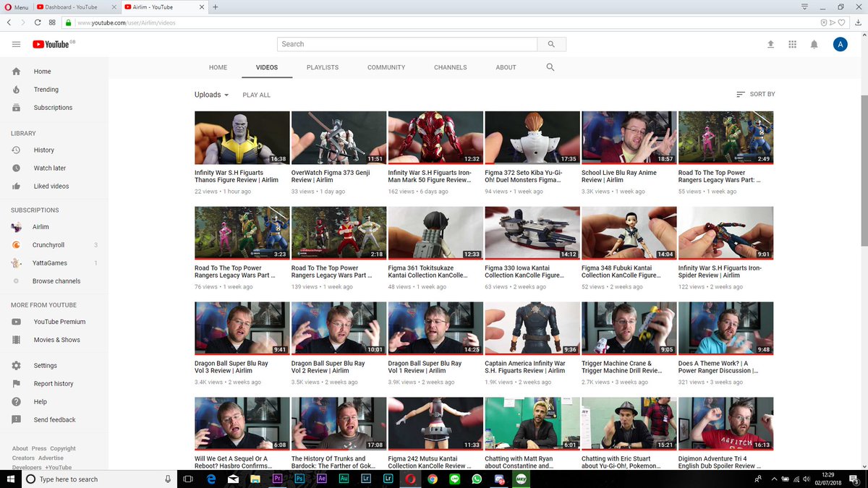
Task: Switch to the Channels tab
Action: point(451,67)
